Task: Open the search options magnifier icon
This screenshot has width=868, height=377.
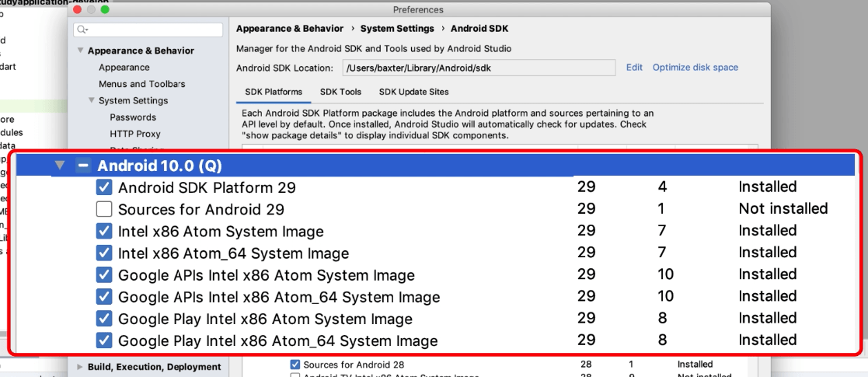Action: point(83,30)
